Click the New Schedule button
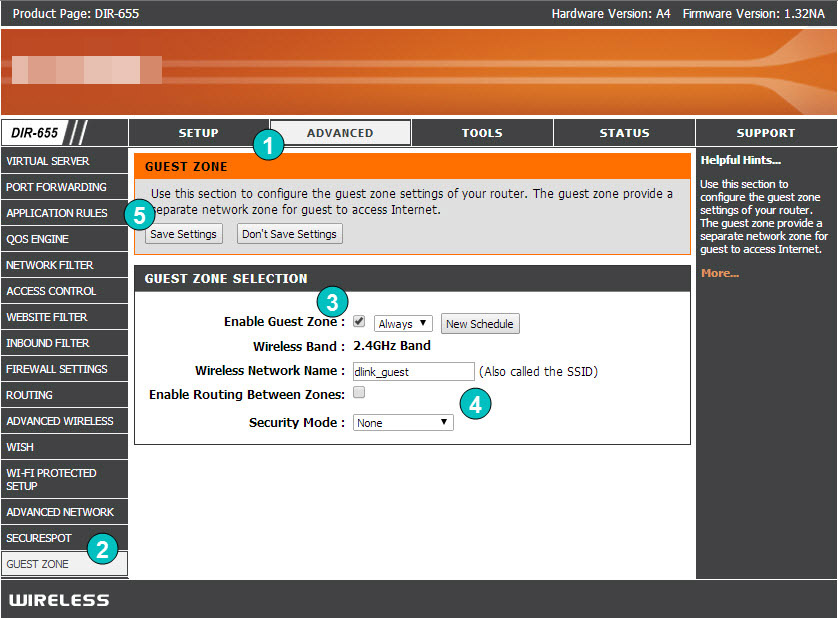Screen dimensions: 838x618 (x=479, y=324)
